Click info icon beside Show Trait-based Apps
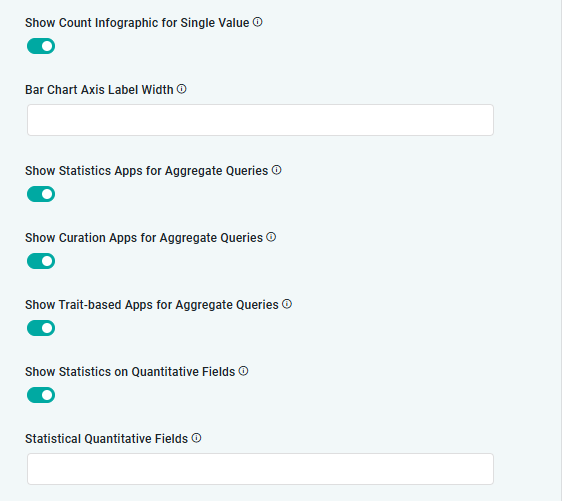The image size is (562, 501). coord(287,304)
